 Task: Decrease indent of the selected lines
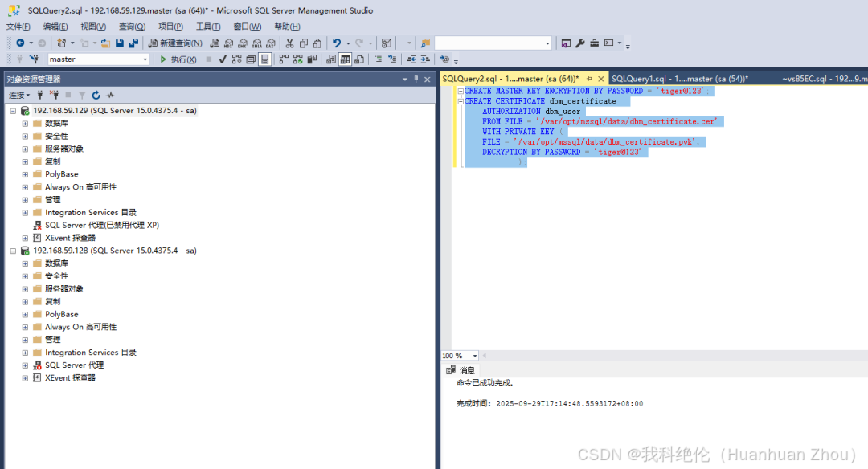coord(411,59)
